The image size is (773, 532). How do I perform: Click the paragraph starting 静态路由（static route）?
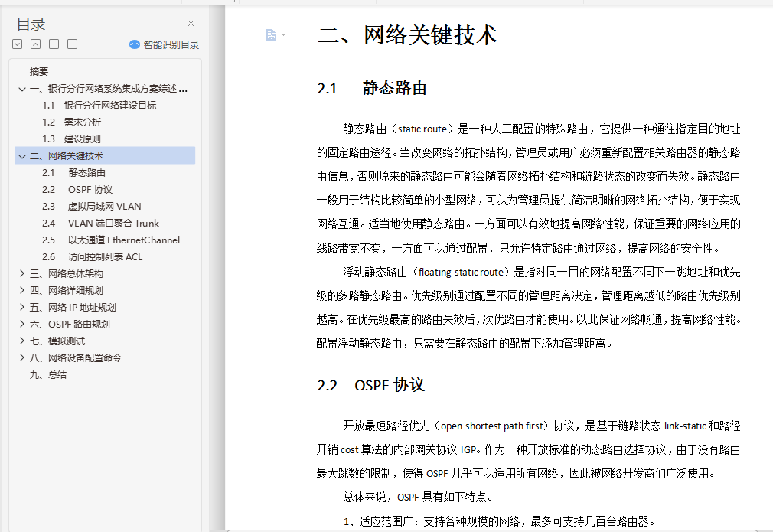(529, 188)
